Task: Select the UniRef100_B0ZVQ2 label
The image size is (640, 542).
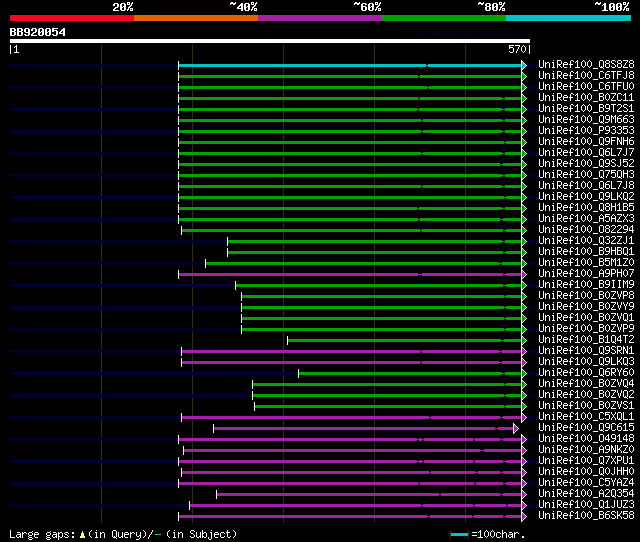Action: 586,395
